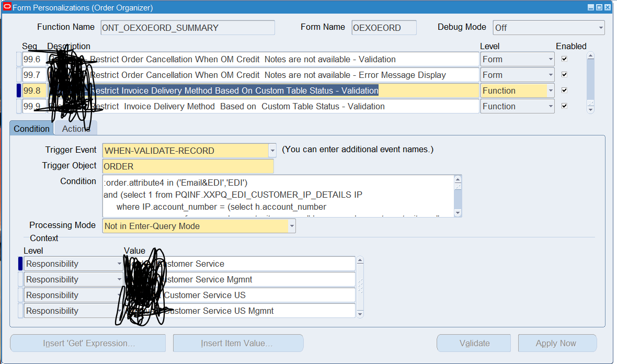617x364 pixels.
Task: Select the Condition tab
Action: [x=31, y=129]
